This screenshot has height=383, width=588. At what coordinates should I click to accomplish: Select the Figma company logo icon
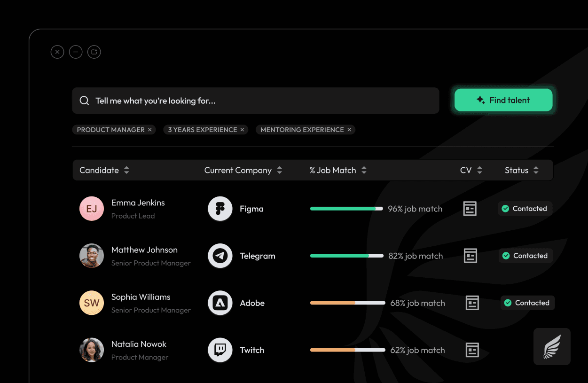point(220,208)
